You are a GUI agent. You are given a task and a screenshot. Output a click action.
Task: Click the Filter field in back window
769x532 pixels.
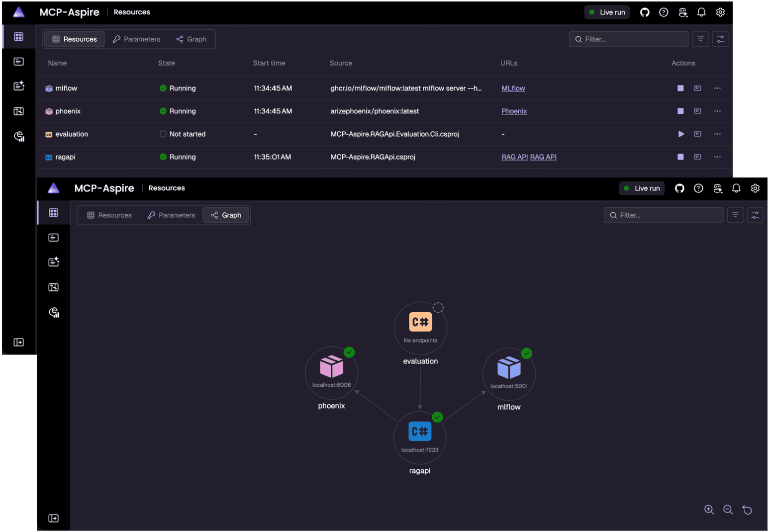pyautogui.click(x=629, y=39)
